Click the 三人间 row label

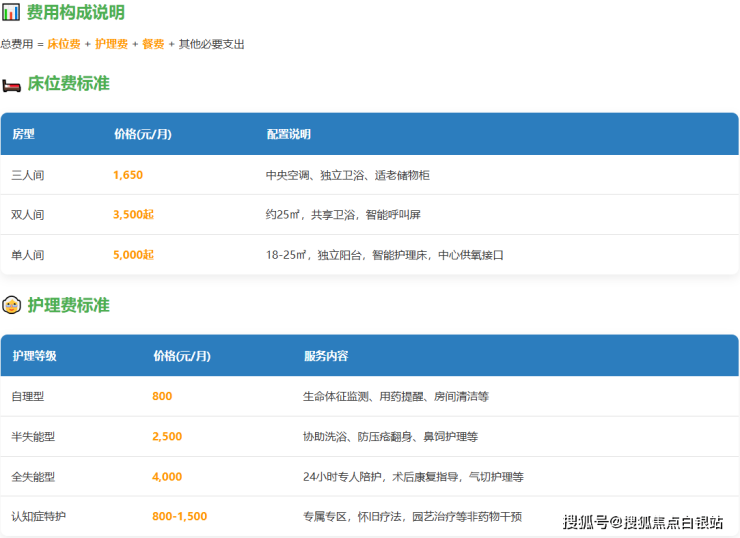tap(28, 175)
